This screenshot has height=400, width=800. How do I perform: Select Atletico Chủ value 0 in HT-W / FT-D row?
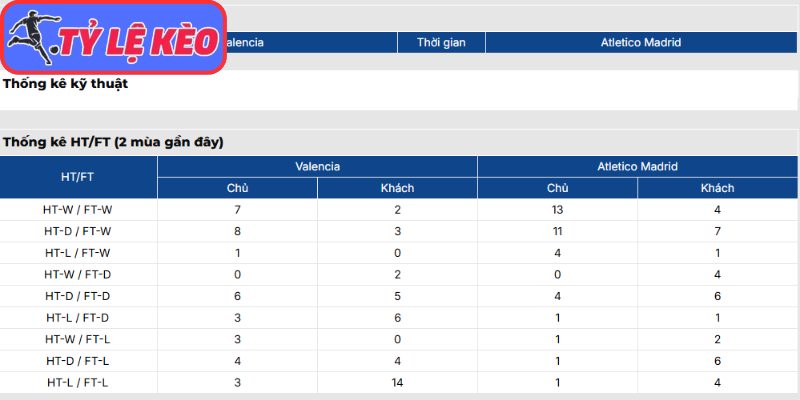pyautogui.click(x=557, y=274)
